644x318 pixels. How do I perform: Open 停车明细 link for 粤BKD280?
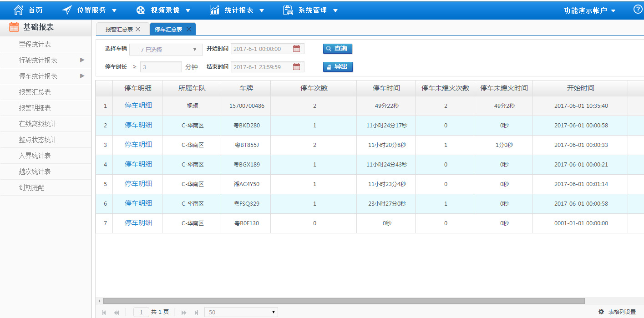[x=138, y=125]
